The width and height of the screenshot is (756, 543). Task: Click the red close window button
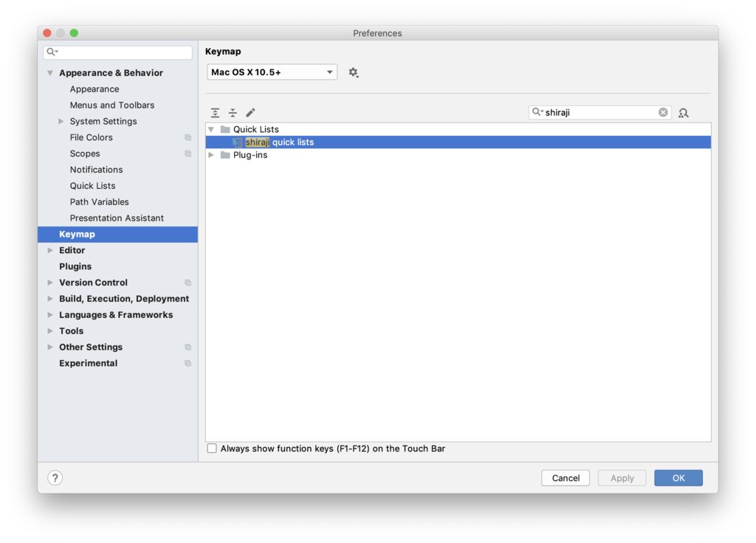coord(47,32)
